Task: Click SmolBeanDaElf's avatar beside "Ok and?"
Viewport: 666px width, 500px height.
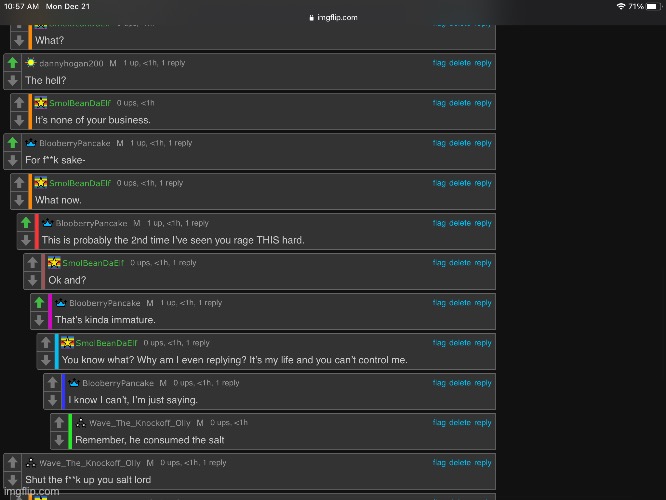Action: click(54, 263)
